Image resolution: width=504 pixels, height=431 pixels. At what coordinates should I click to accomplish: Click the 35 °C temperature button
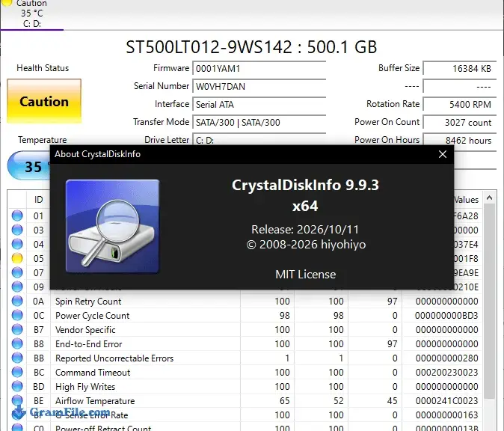coord(29,166)
